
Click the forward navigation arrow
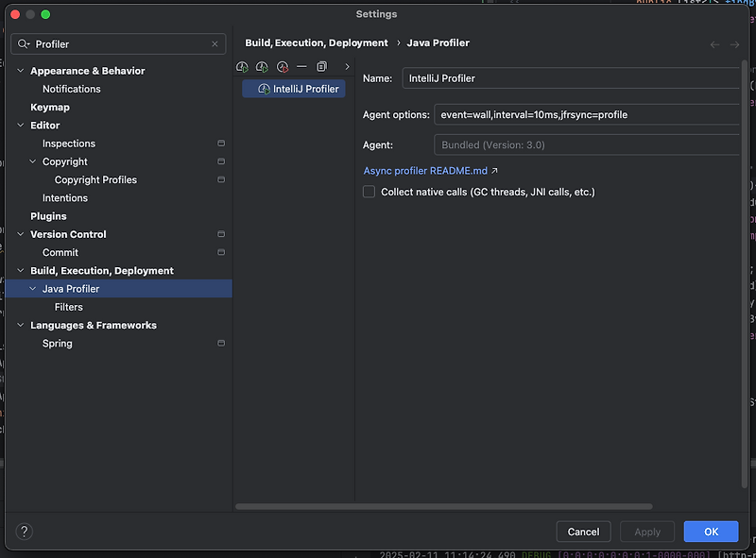click(734, 43)
